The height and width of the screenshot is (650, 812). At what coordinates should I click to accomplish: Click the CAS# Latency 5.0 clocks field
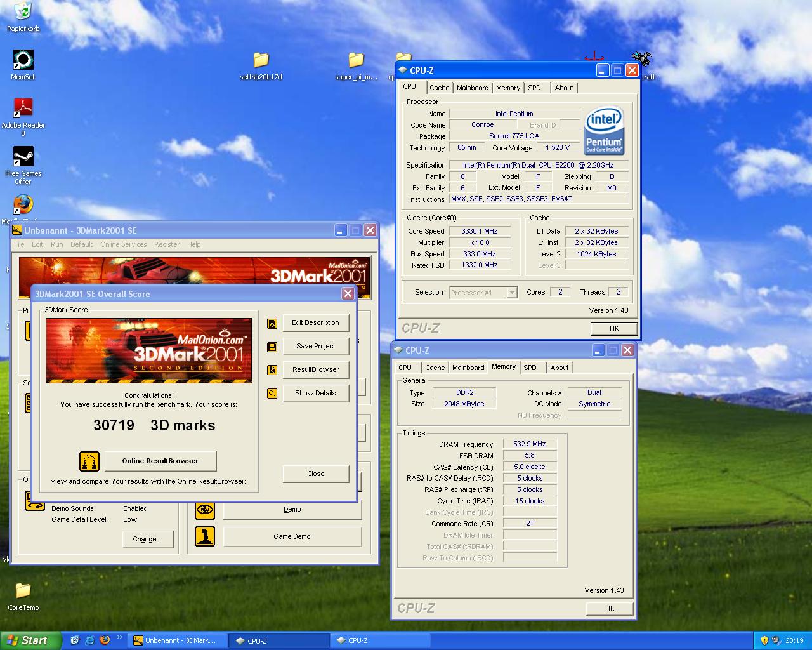coord(530,467)
